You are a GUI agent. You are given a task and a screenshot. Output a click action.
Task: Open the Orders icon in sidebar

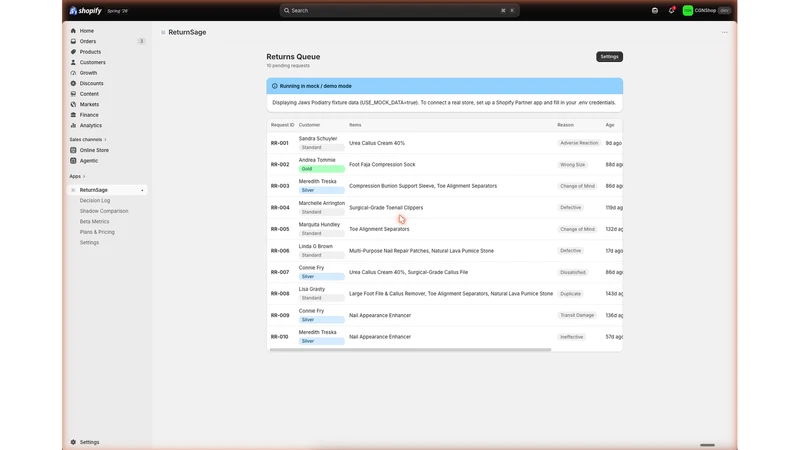(x=73, y=41)
